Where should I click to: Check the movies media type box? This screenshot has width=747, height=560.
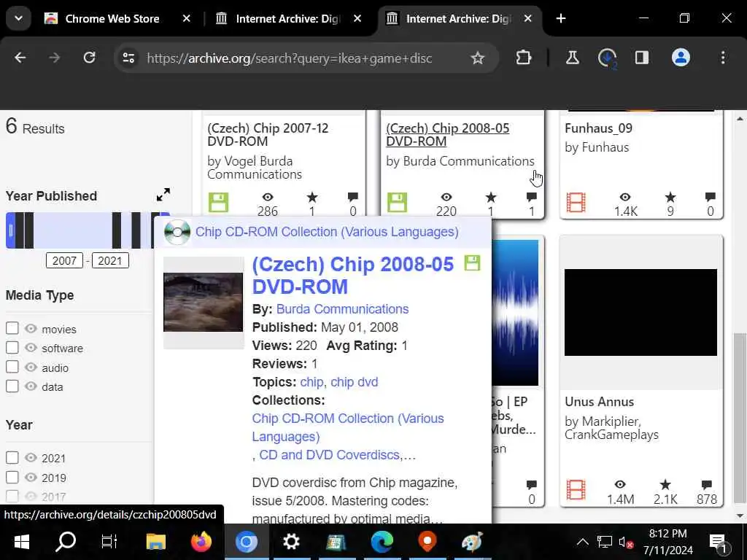pos(12,328)
